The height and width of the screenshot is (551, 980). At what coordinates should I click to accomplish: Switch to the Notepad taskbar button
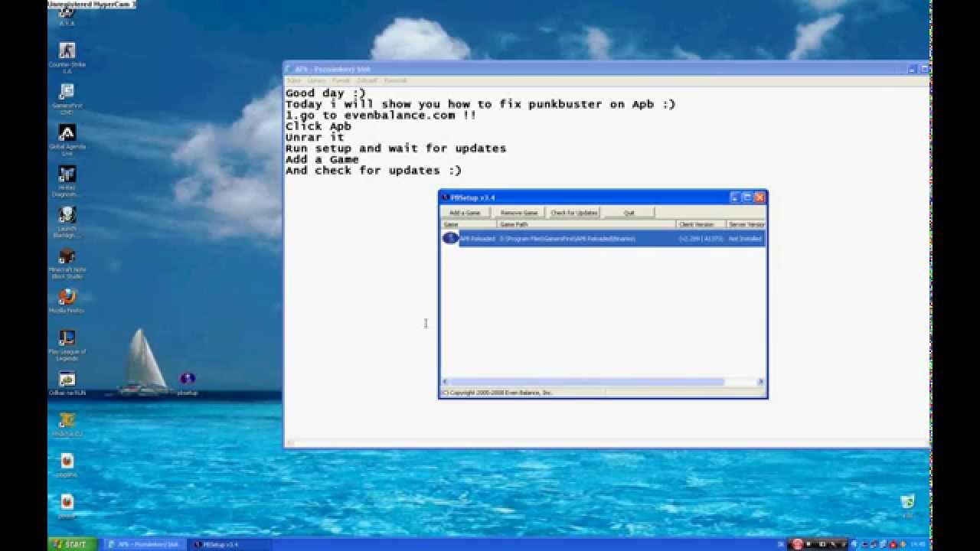tap(143, 544)
